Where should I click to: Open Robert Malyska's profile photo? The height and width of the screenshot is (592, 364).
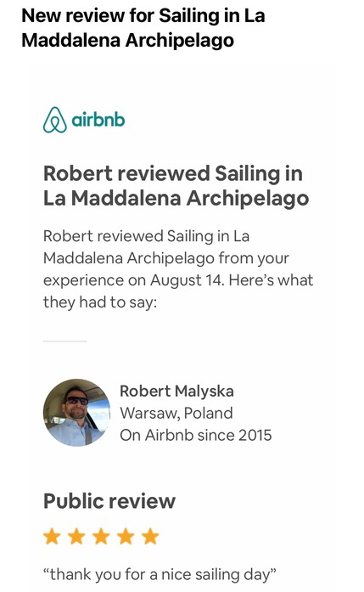76,412
